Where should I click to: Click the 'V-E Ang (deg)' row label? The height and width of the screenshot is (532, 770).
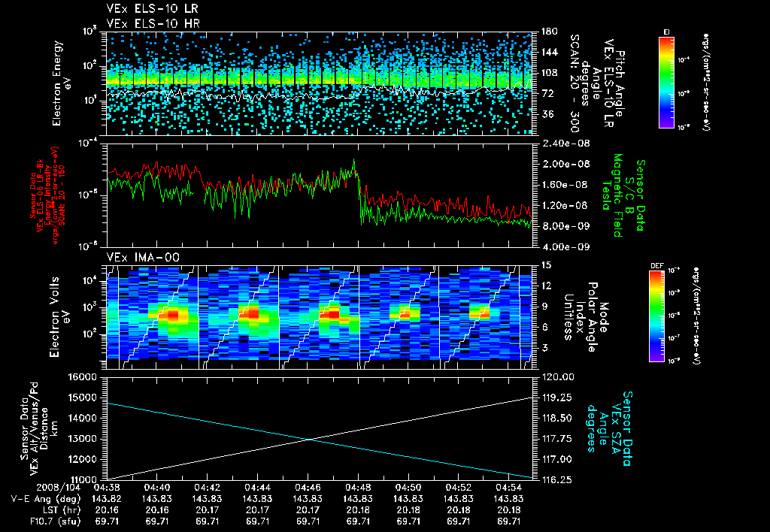[46, 499]
